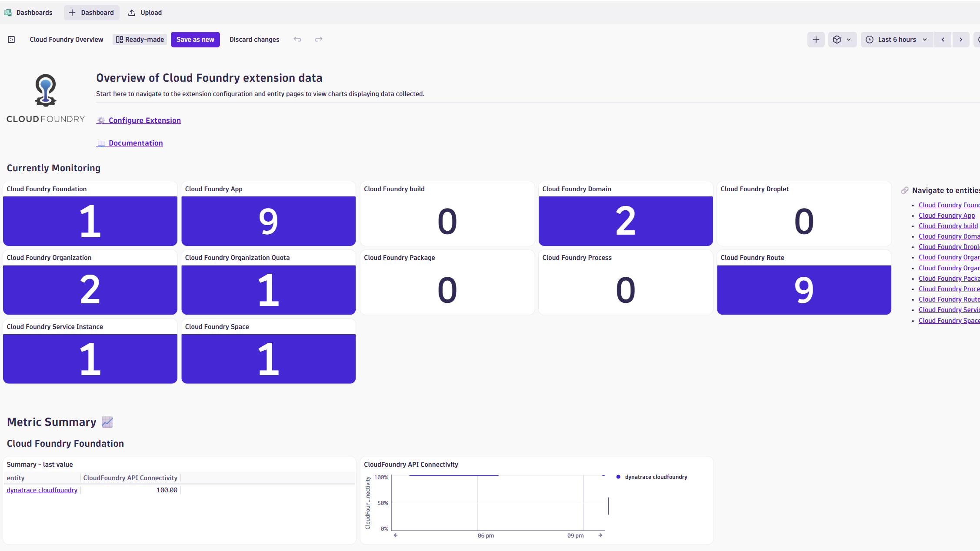Expand the dropdown next to the cube icon

tap(848, 39)
